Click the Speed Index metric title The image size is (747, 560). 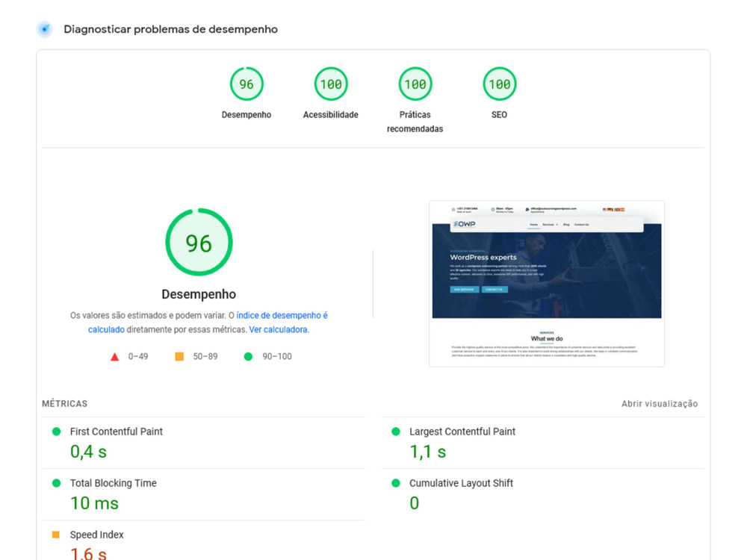pyautogui.click(x=96, y=535)
